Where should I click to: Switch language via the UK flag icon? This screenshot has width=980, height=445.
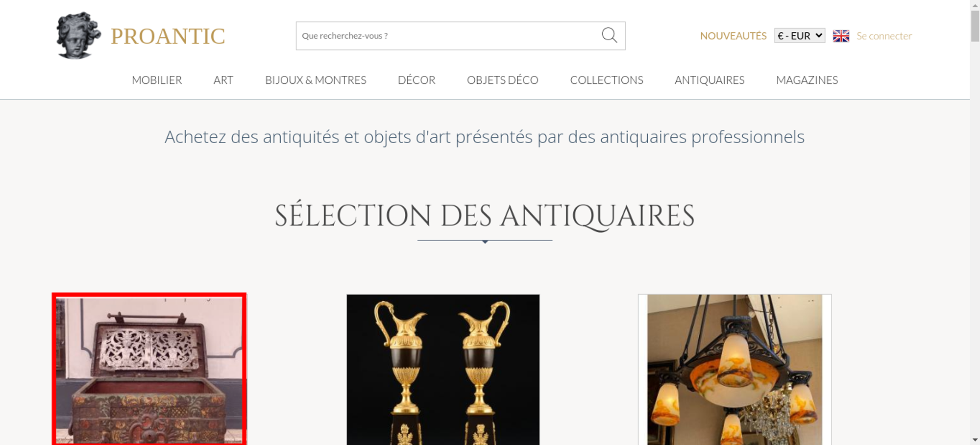point(841,36)
